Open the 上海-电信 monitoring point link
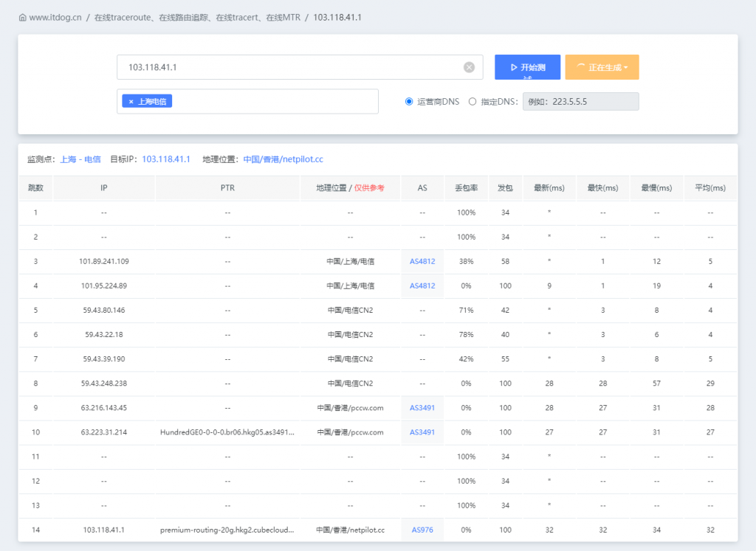The height and width of the screenshot is (551, 756). coord(80,159)
